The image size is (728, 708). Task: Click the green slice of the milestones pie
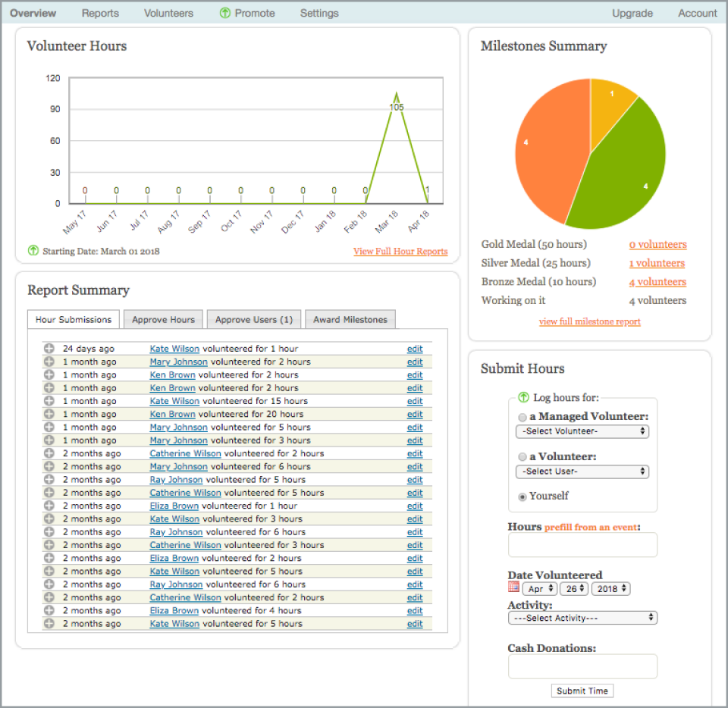tap(622, 171)
